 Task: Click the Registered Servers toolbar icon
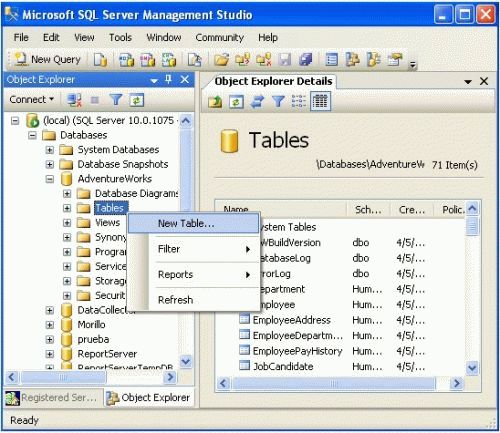(331, 60)
